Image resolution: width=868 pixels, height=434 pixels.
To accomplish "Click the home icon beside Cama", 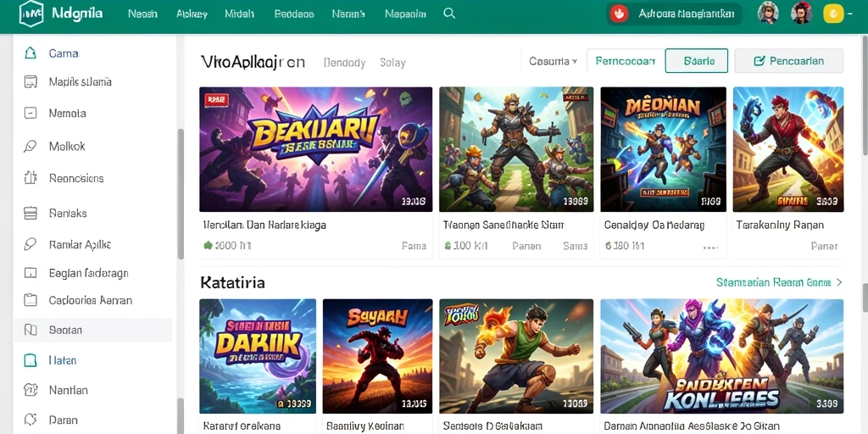I will [31, 53].
